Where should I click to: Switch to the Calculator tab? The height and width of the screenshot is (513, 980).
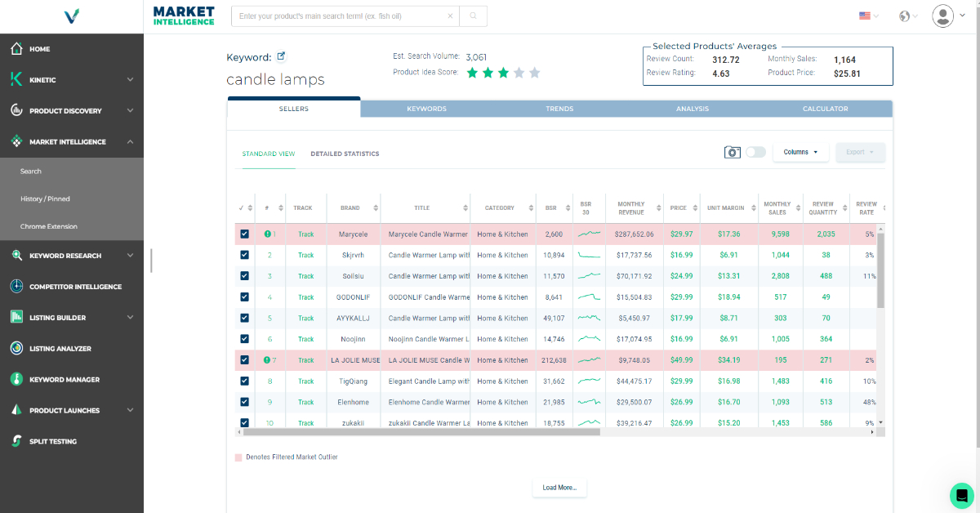click(x=826, y=109)
